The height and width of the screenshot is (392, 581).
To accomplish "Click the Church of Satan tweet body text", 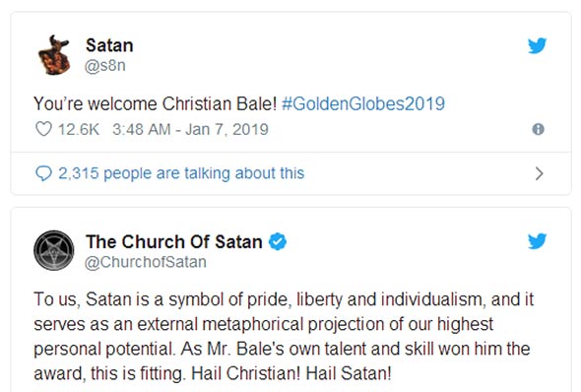I will [284, 337].
